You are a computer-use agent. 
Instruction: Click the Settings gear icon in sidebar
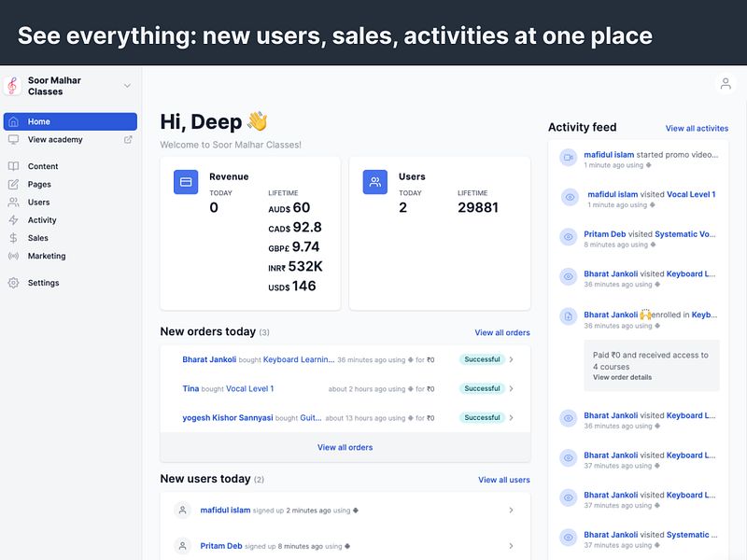13,283
